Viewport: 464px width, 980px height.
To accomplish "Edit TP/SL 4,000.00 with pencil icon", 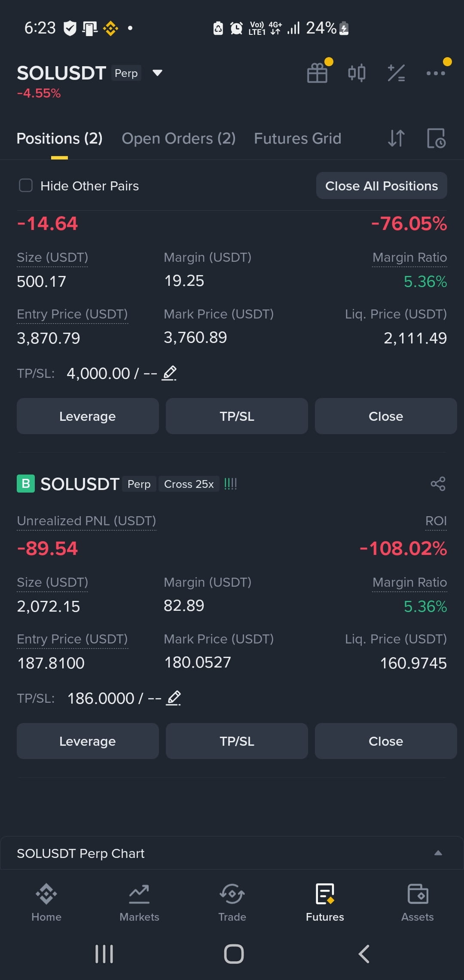I will point(169,373).
